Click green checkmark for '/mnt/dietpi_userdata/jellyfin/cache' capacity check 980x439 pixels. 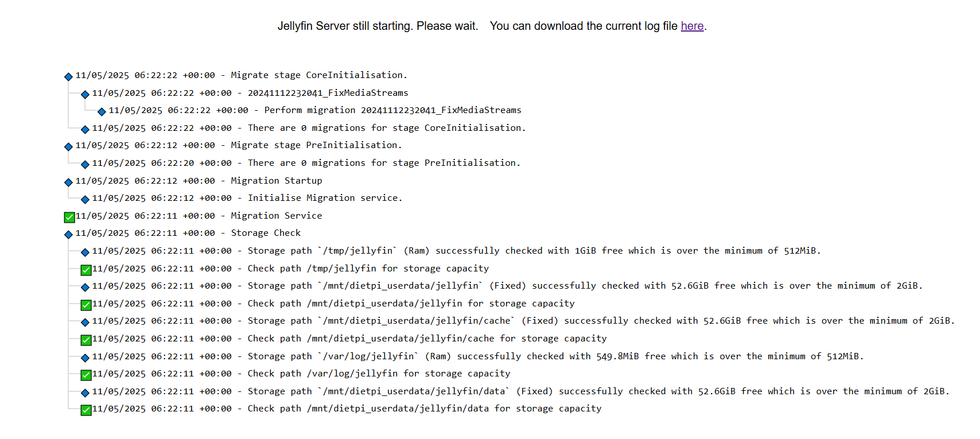click(86, 340)
